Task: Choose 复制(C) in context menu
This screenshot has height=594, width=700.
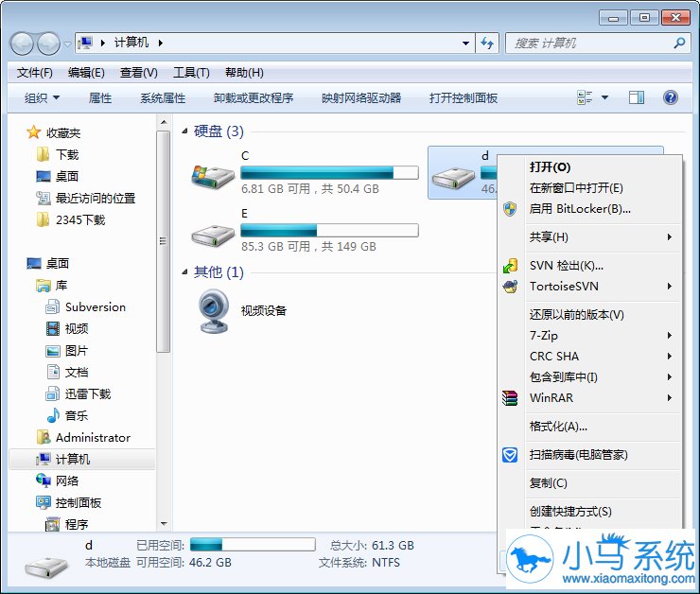Action: 589,483
